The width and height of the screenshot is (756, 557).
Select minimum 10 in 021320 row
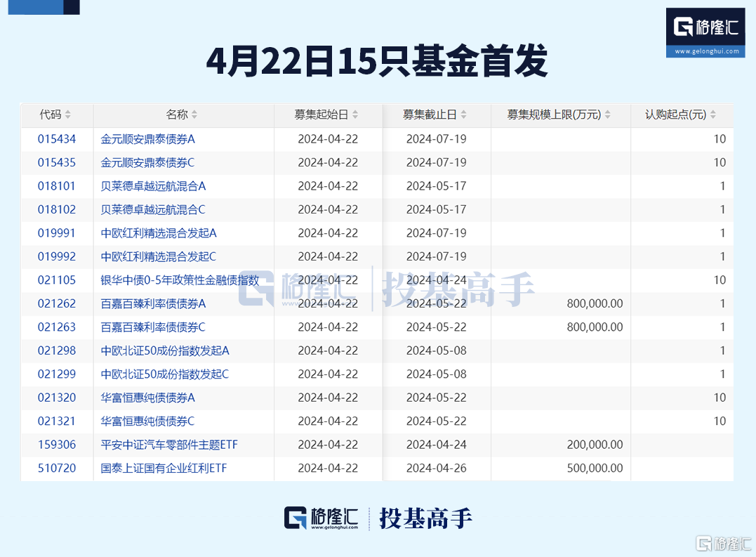[719, 398]
